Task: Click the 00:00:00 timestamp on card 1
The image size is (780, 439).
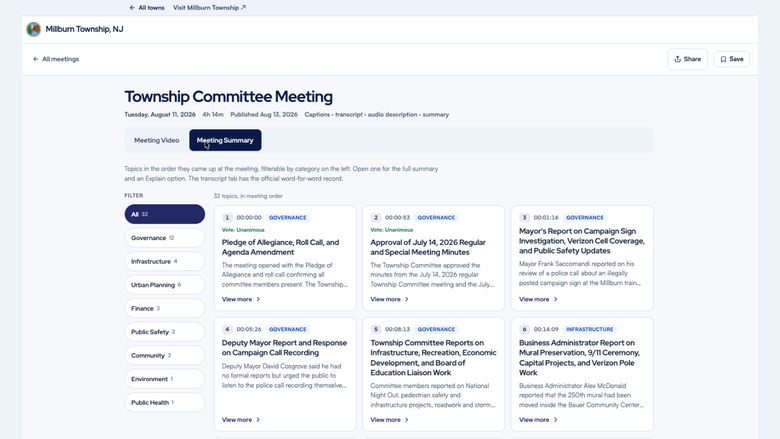Action: click(x=249, y=218)
